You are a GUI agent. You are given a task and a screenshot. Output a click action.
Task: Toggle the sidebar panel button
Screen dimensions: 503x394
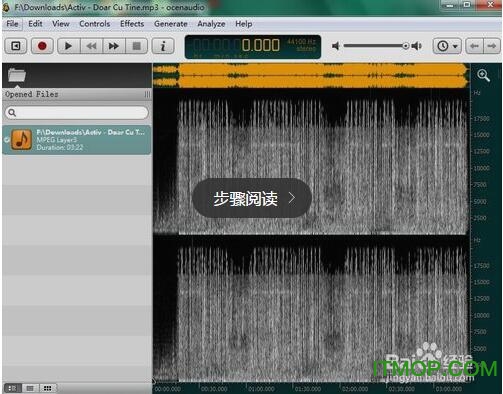(x=16, y=46)
